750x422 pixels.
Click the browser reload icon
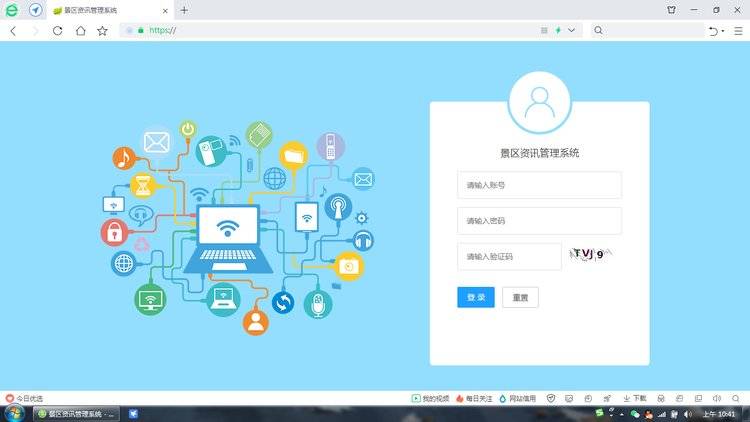[x=57, y=31]
